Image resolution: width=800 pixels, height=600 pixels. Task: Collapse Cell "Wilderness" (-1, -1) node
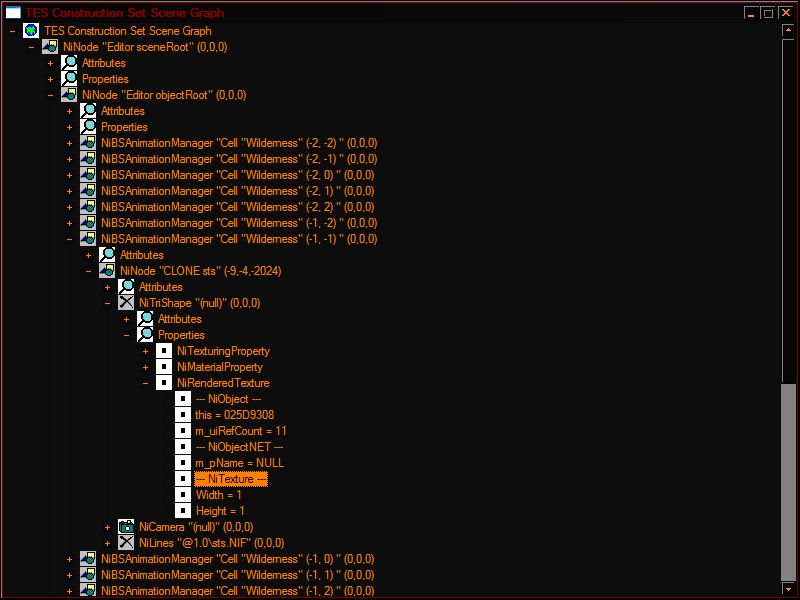[x=69, y=239]
